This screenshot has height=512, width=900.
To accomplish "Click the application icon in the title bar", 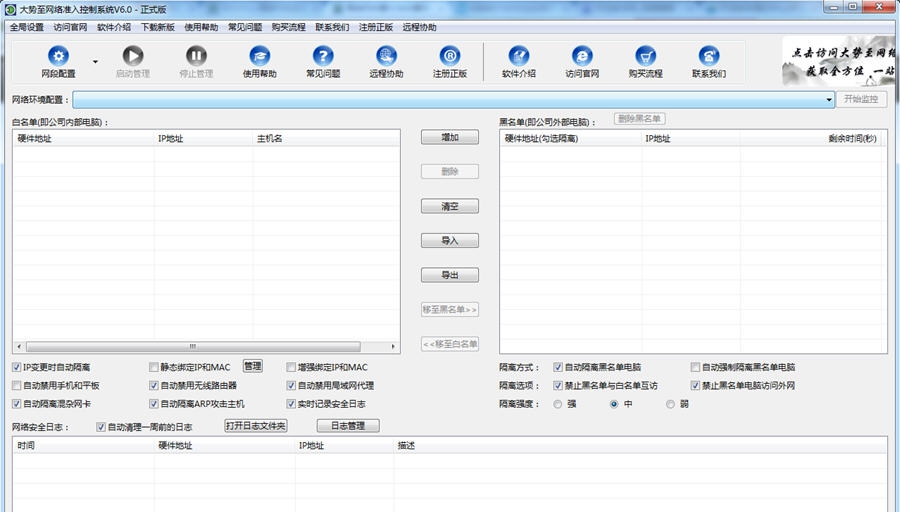I will 10,9.
